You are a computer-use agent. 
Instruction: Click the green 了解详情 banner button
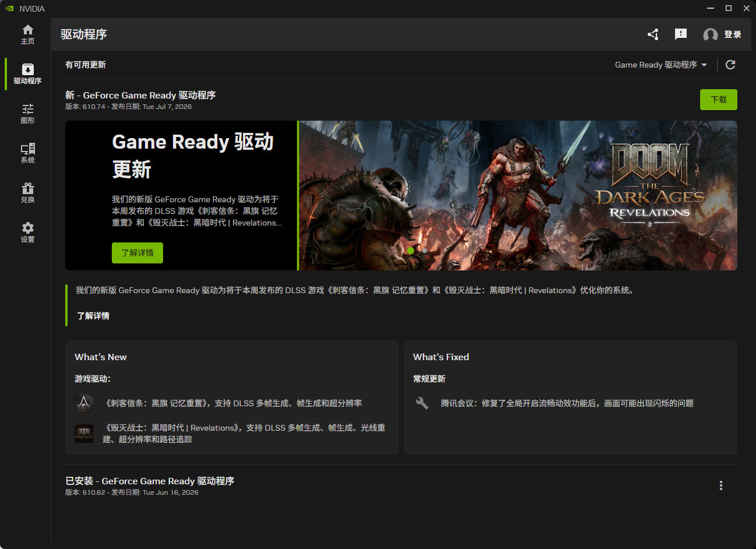[x=137, y=253]
